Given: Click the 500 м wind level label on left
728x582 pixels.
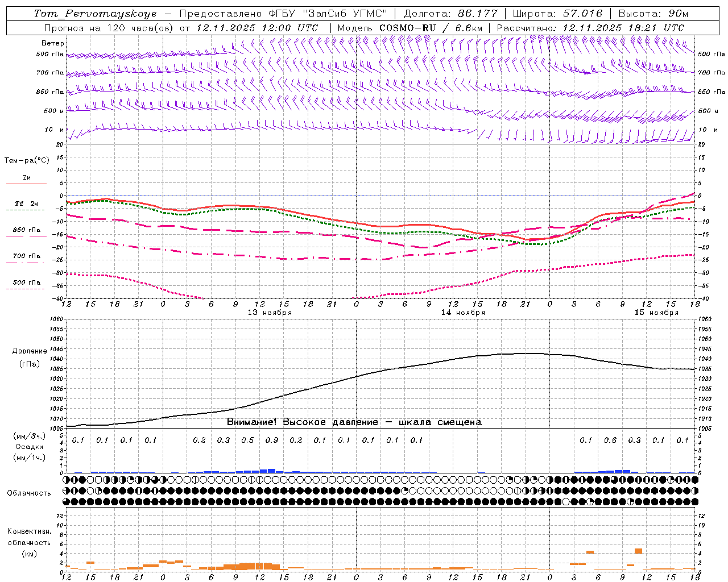Looking at the screenshot, I should click(x=53, y=111).
